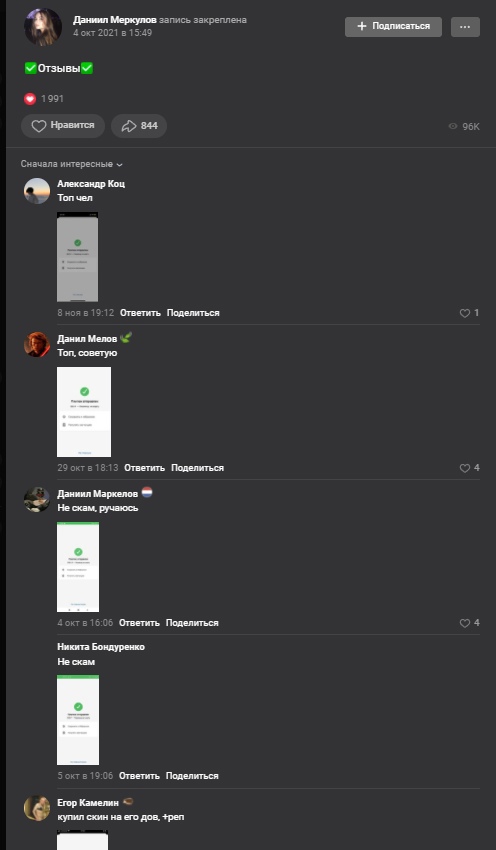The width and height of the screenshot is (496, 850).
Task: Reply to Никита Бондуренко's comment
Action: 139,776
